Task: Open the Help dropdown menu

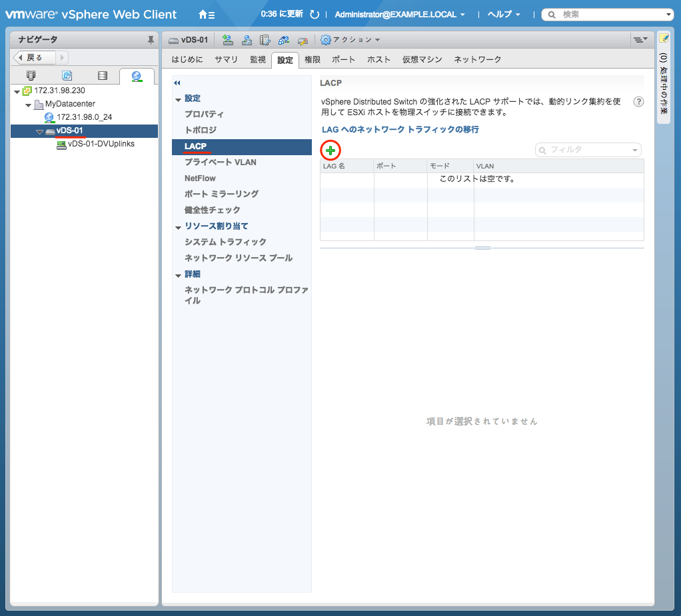Action: pos(504,15)
